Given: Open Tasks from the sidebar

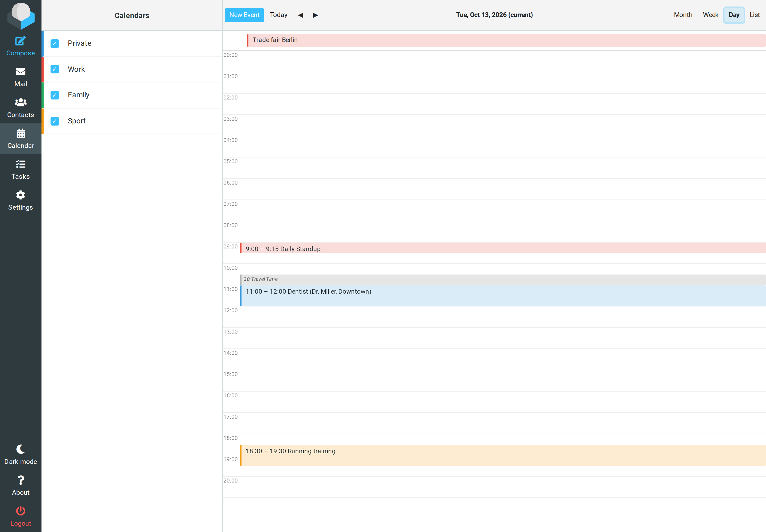Looking at the screenshot, I should click(x=21, y=170).
